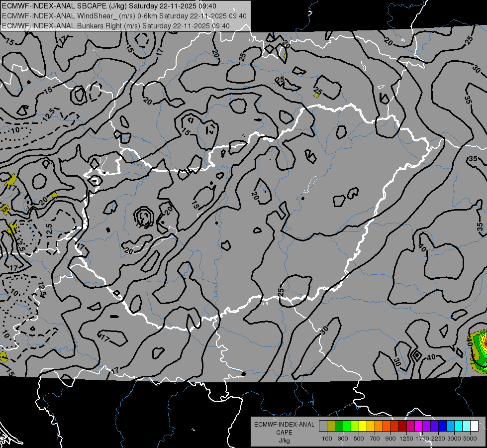Select the pure blue legend swatch
This screenshot has height=448, width=487.
coord(443,426)
